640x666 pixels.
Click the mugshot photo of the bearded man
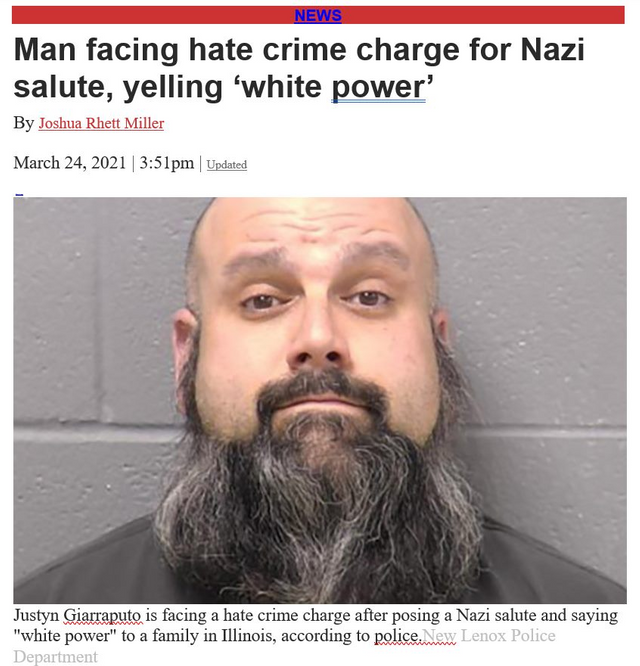[320, 400]
